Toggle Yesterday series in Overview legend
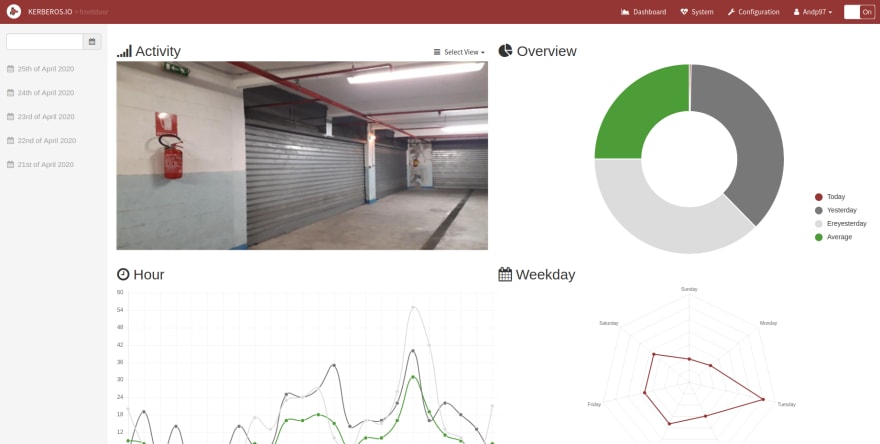This screenshot has width=880, height=444. 836,210
